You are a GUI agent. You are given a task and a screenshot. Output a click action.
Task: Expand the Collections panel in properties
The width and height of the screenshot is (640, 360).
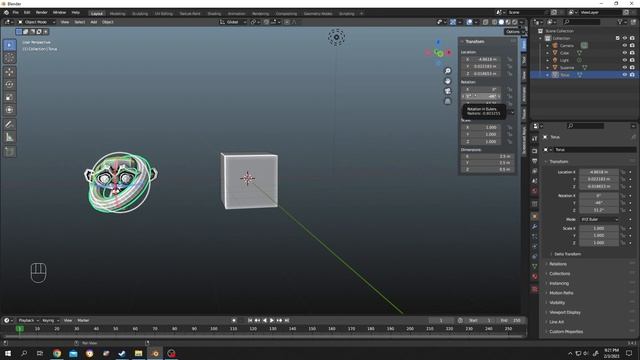point(559,274)
